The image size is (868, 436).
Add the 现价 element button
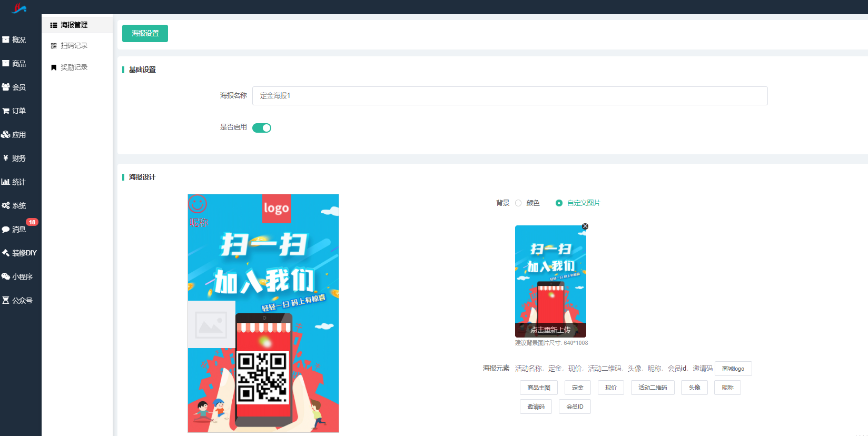pyautogui.click(x=611, y=388)
